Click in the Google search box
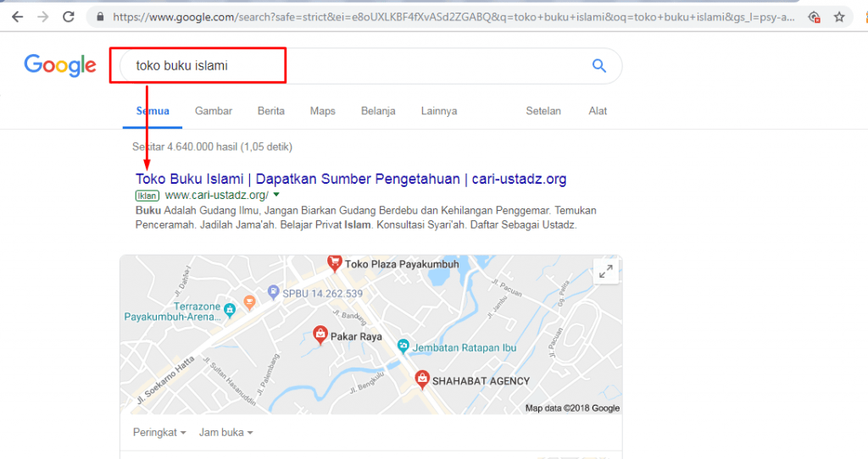The image size is (868, 459). pyautogui.click(x=371, y=66)
